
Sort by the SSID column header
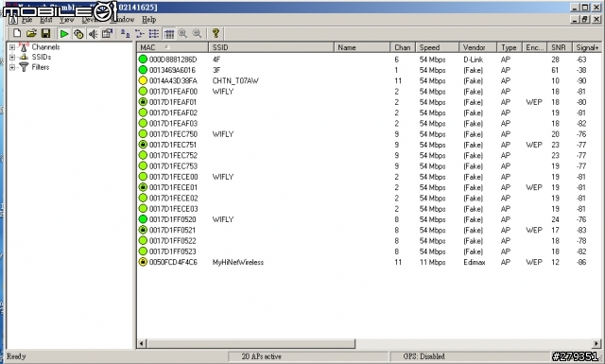(271, 47)
